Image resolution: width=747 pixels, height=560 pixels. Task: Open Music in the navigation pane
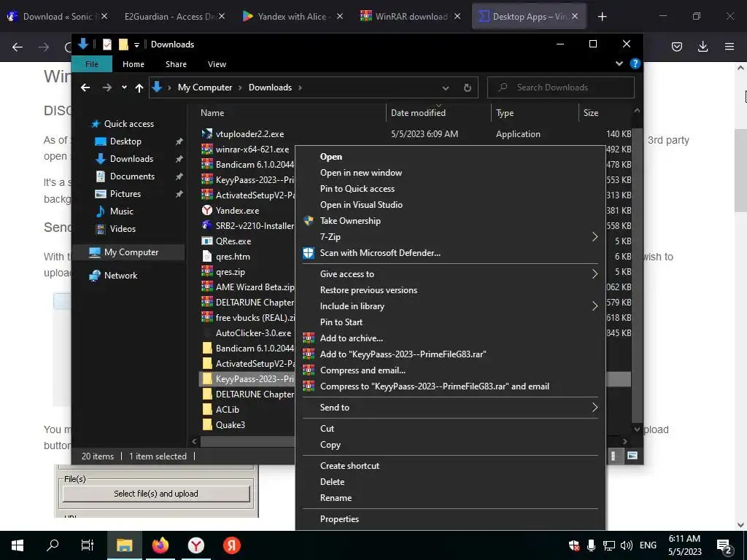point(122,211)
